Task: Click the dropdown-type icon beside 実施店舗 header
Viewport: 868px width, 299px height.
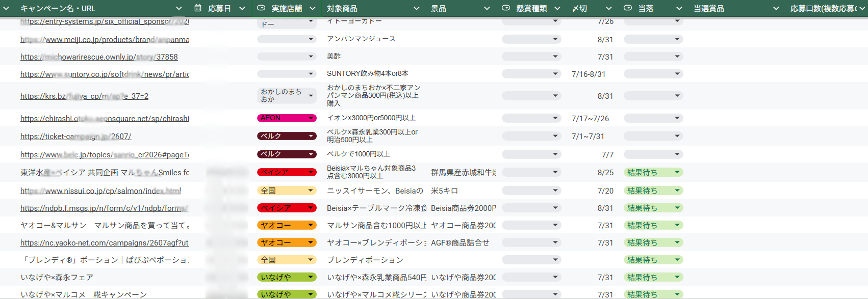Action: [261, 8]
